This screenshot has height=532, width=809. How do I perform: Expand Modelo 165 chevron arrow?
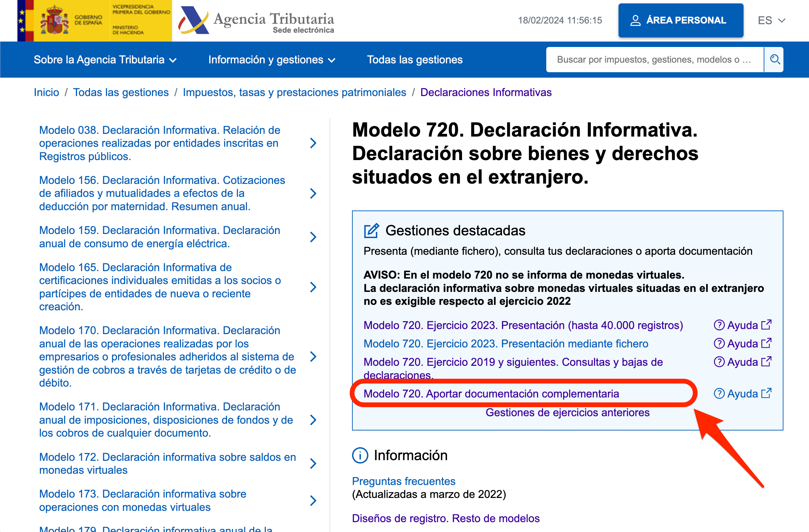point(314,287)
